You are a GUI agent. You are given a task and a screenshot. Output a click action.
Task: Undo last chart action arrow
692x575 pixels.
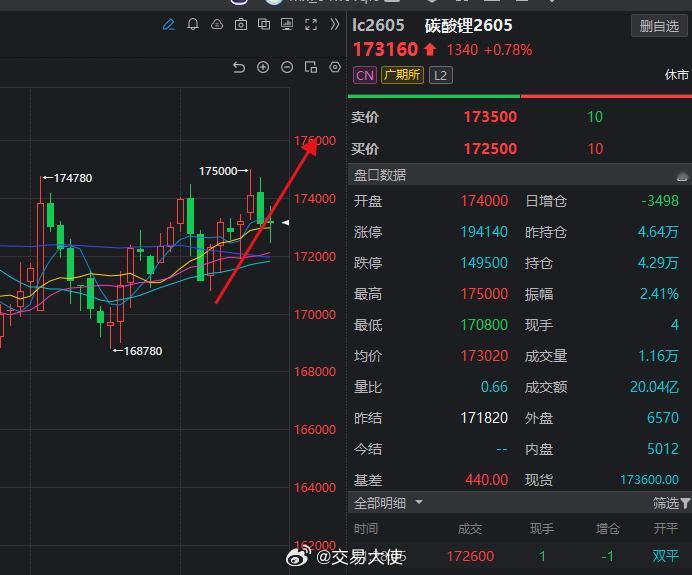tap(239, 68)
